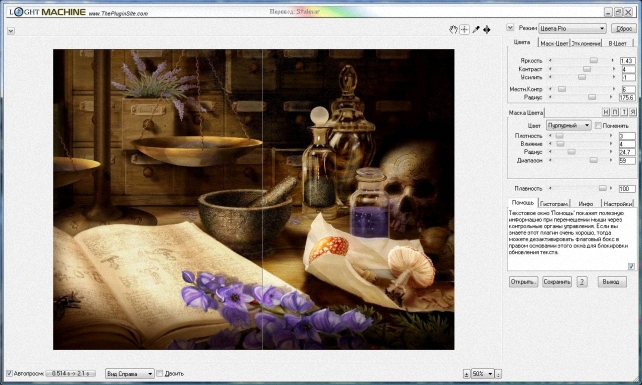Click the www.ThePluginSite.com link
The image size is (642, 385).
point(118,14)
